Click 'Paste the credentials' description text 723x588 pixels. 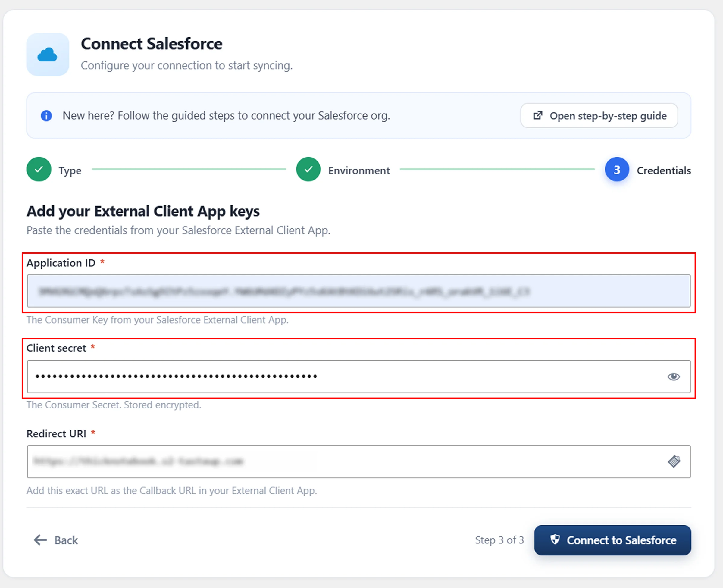[x=178, y=230]
